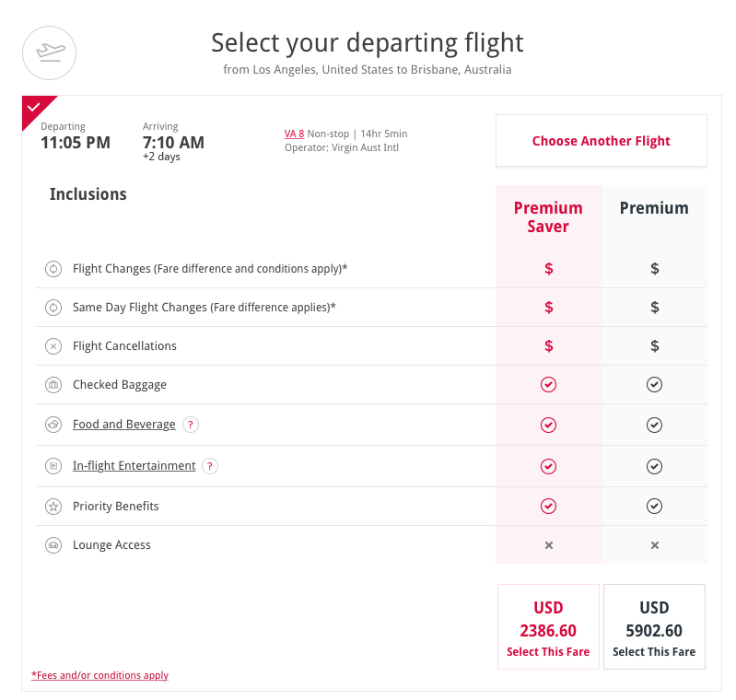The image size is (736, 700).
Task: Click the Flight Changes circular arrow icon
Action: pyautogui.click(x=53, y=269)
